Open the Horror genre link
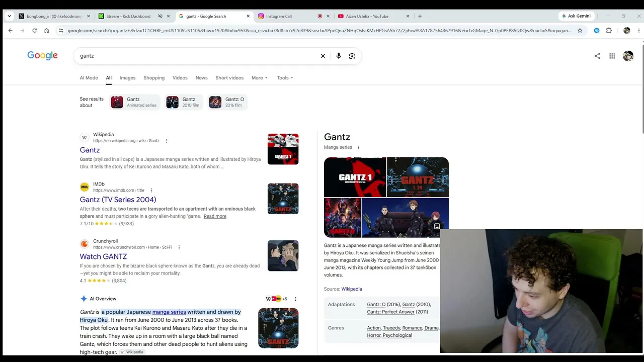 [374, 335]
